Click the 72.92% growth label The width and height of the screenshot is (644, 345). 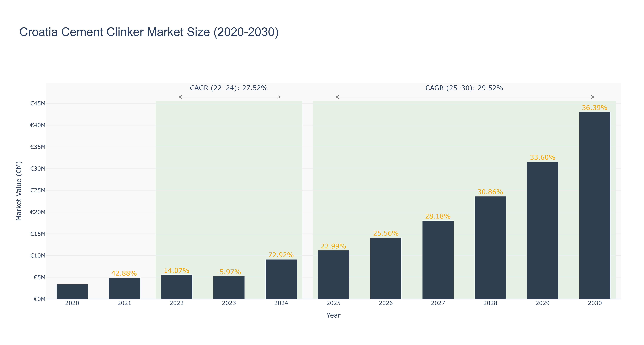coord(281,255)
